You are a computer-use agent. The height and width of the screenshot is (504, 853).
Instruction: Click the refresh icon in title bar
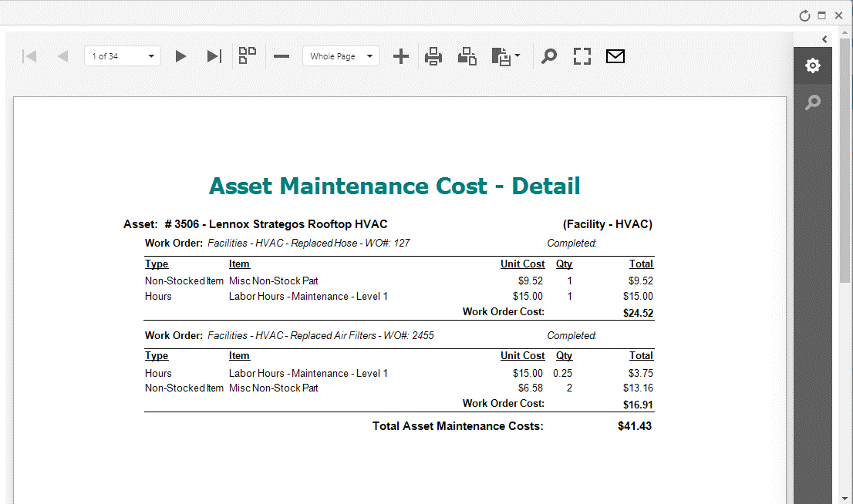click(804, 15)
